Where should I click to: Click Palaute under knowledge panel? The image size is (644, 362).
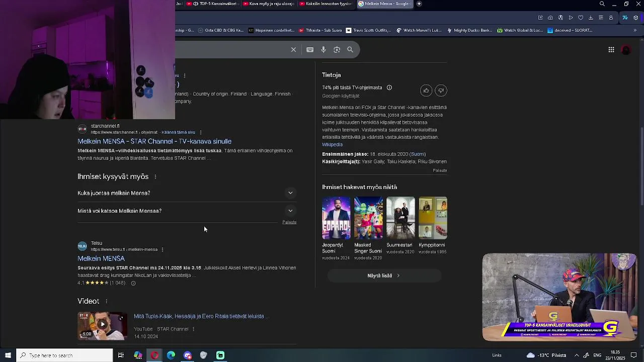[x=440, y=170]
